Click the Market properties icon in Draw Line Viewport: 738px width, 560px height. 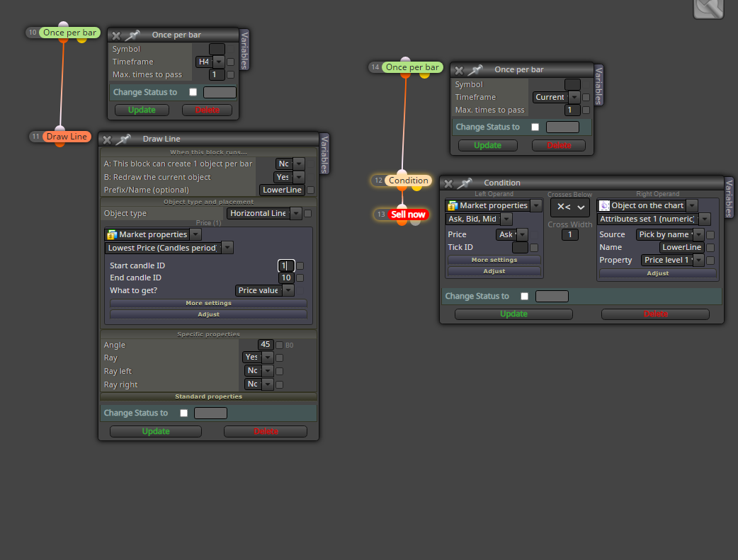[112, 234]
